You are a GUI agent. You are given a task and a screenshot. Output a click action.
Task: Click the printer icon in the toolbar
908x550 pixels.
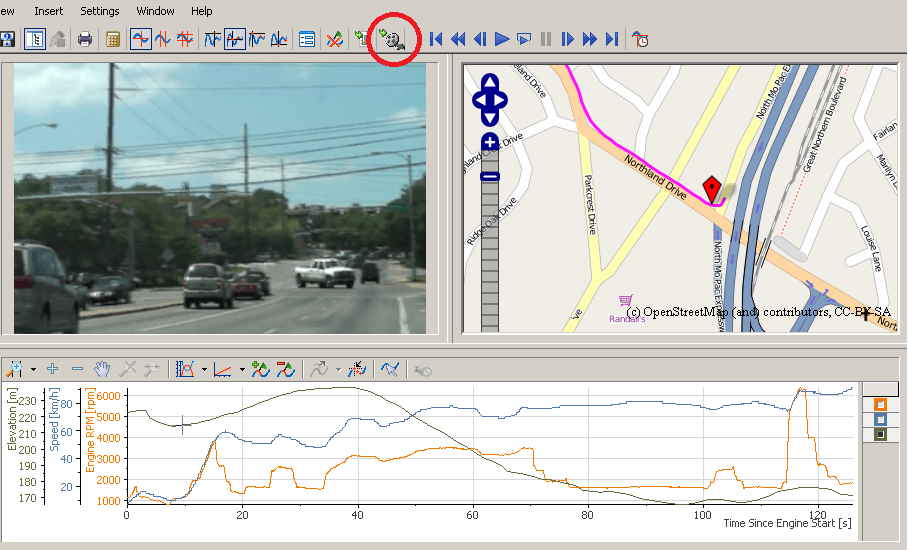(85, 40)
